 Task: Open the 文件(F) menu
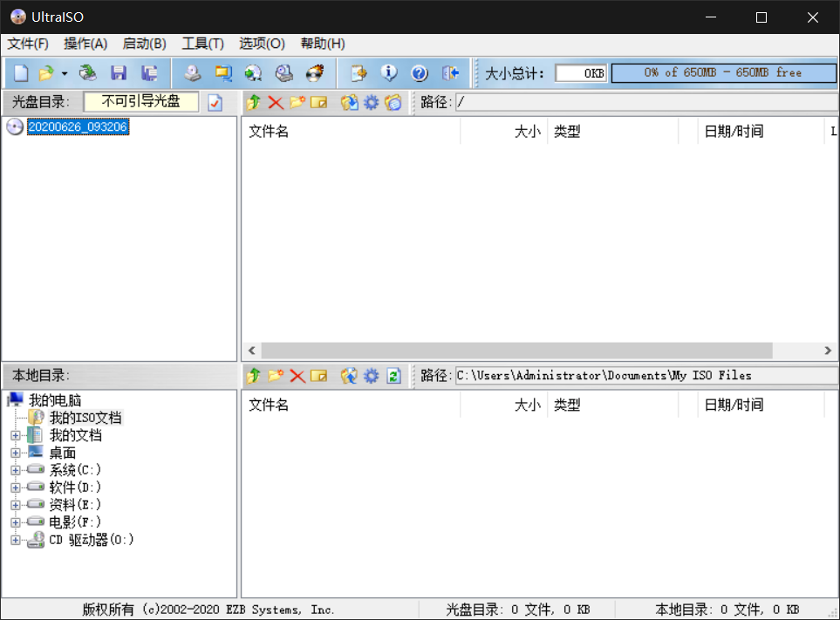28,44
